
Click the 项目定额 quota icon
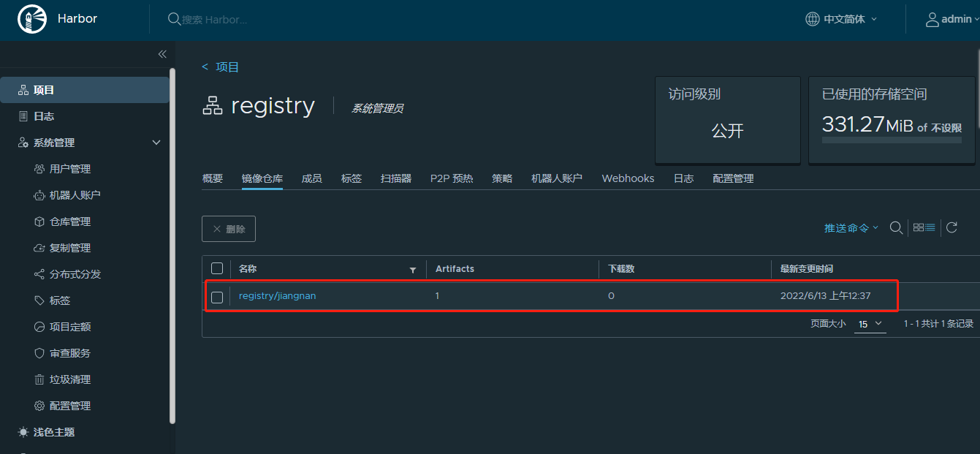[x=39, y=327]
